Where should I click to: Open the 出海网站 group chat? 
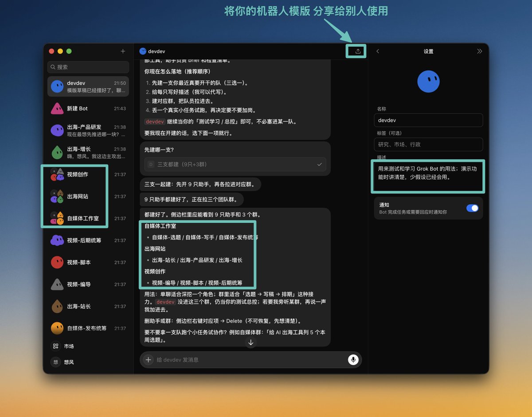coord(88,196)
